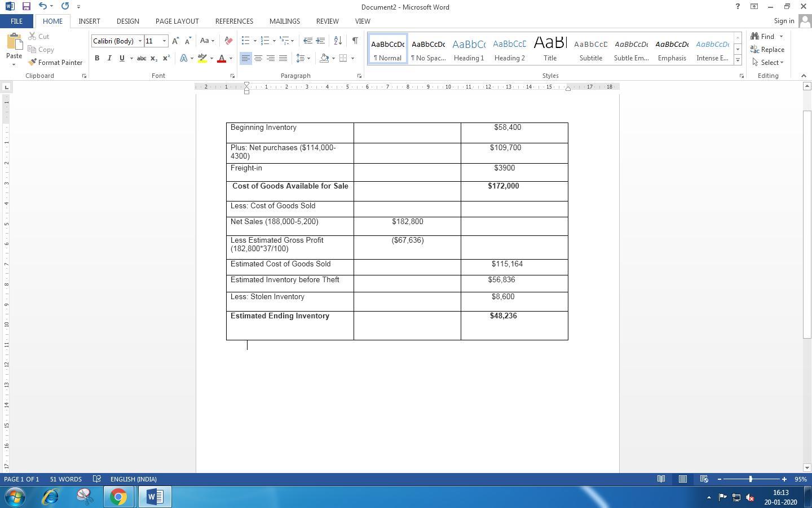Show paragraph marks with the pilcrow icon
This screenshot has width=812, height=508.
(x=355, y=41)
